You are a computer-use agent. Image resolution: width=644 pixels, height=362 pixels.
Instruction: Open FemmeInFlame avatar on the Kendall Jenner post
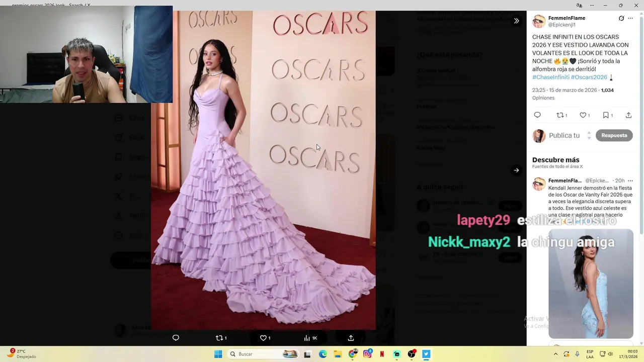pos(539,184)
